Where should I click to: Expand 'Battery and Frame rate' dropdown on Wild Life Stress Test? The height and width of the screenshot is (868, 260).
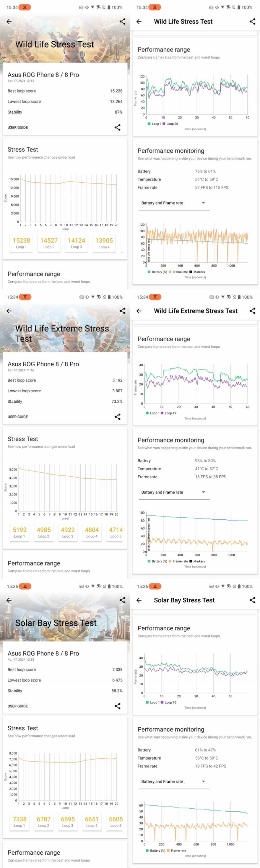pyautogui.click(x=174, y=203)
